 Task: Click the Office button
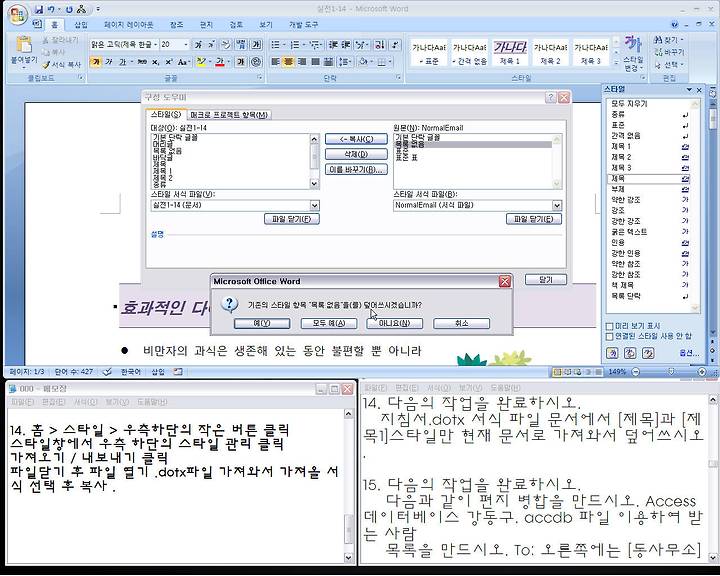(x=17, y=14)
